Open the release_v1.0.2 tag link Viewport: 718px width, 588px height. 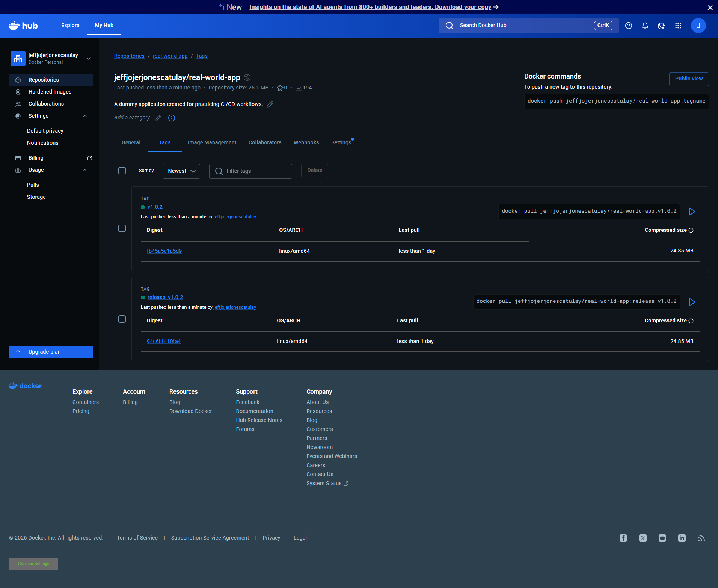click(165, 298)
